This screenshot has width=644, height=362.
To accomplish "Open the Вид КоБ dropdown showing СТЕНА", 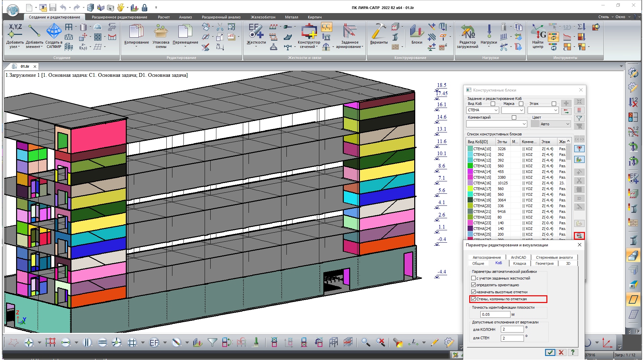I will pyautogui.click(x=496, y=110).
